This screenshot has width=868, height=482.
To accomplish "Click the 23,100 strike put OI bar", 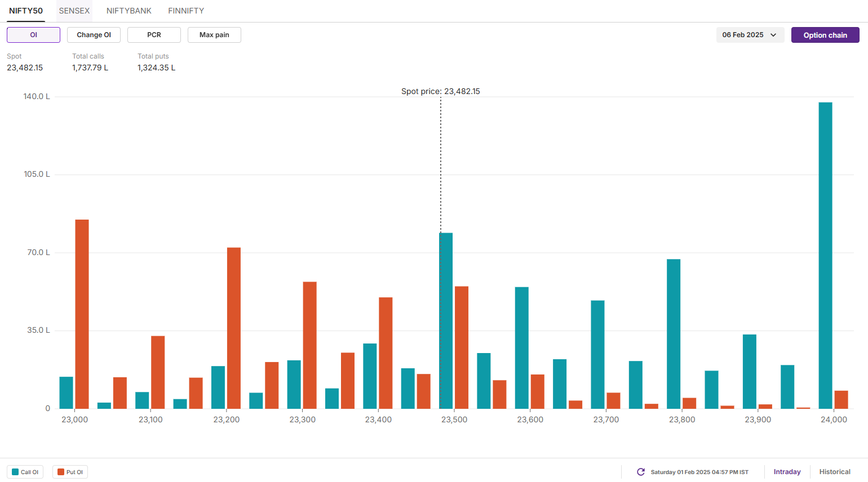I will point(158,372).
